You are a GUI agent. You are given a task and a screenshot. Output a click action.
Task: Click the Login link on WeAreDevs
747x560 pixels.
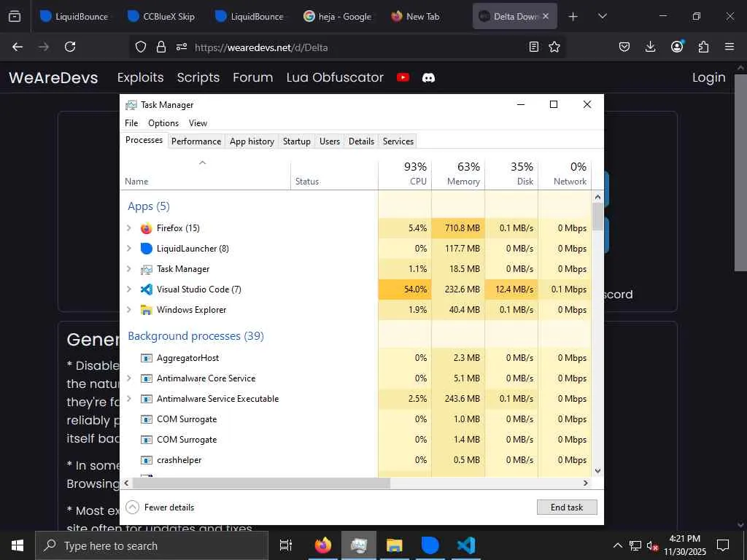coord(709,77)
